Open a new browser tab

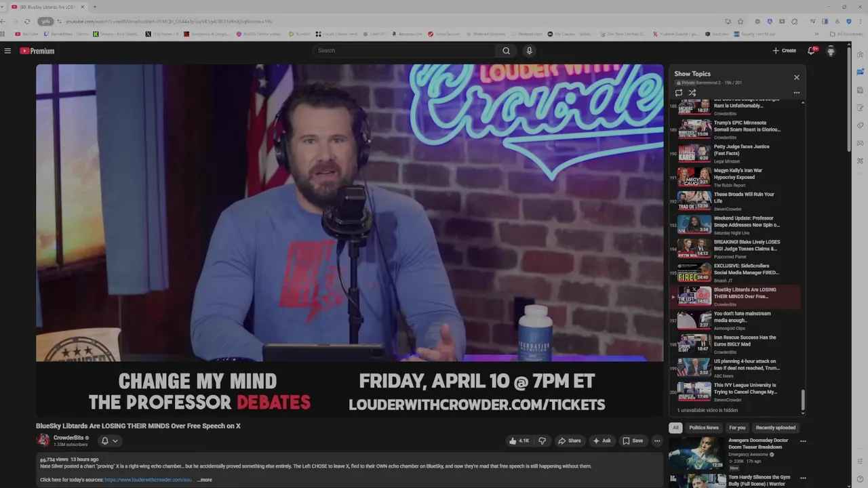click(x=94, y=7)
